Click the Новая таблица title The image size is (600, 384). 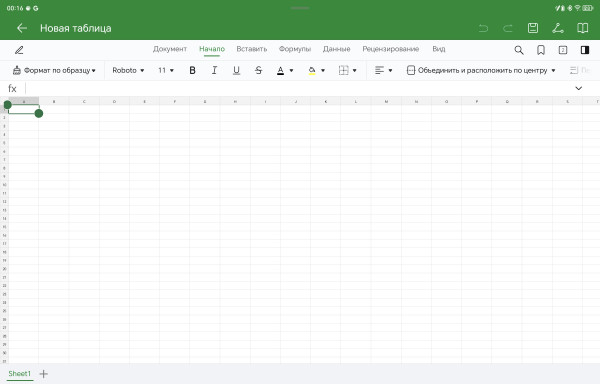coord(76,28)
